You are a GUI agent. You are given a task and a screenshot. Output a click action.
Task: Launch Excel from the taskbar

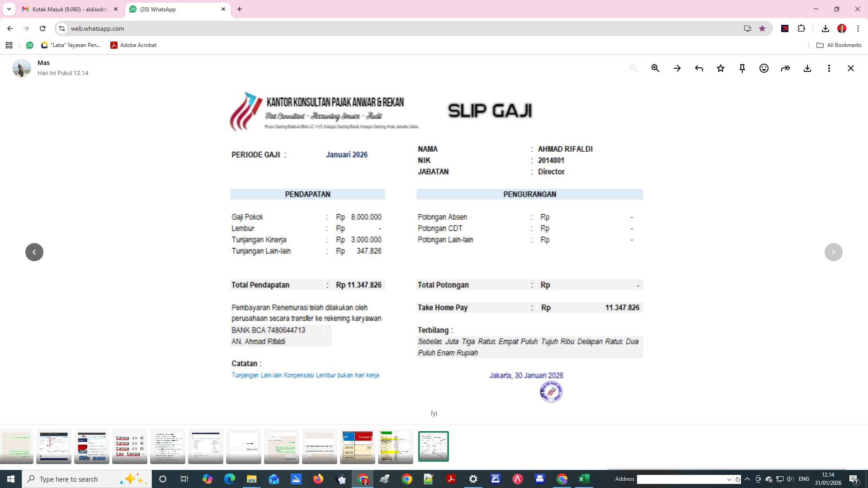[x=584, y=479]
